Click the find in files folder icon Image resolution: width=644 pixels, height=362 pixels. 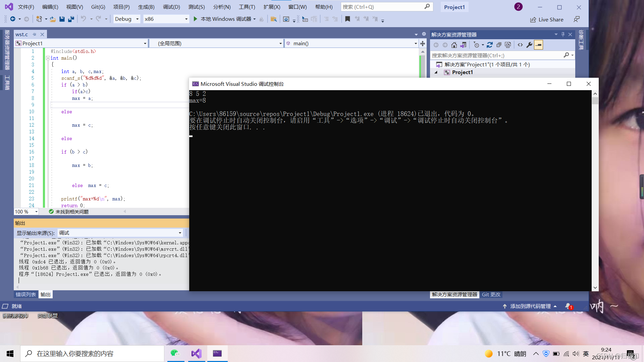(274, 19)
